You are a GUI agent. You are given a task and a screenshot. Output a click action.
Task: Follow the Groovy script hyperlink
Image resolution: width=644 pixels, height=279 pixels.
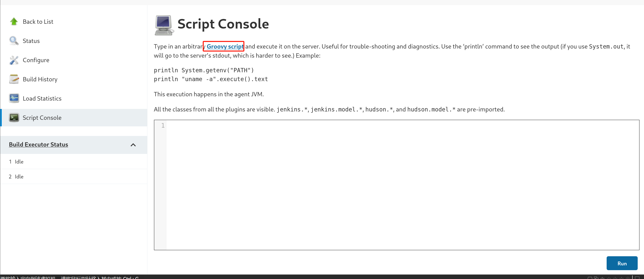click(225, 46)
